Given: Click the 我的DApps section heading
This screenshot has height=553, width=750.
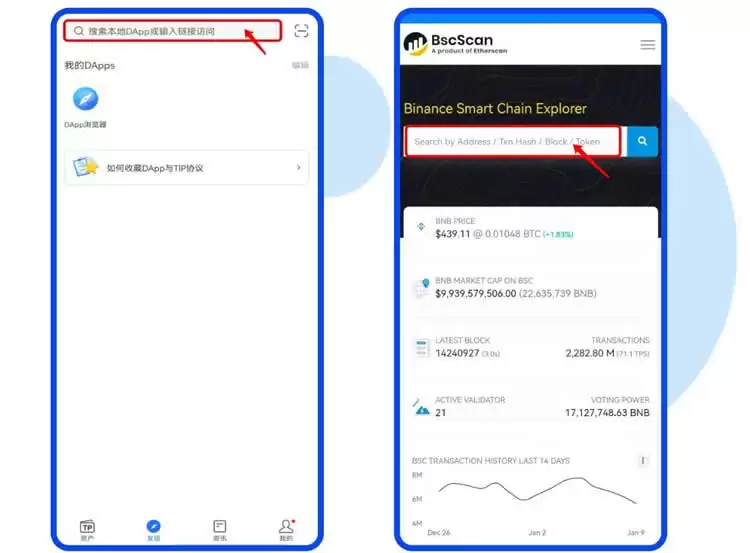Looking at the screenshot, I should 89,65.
